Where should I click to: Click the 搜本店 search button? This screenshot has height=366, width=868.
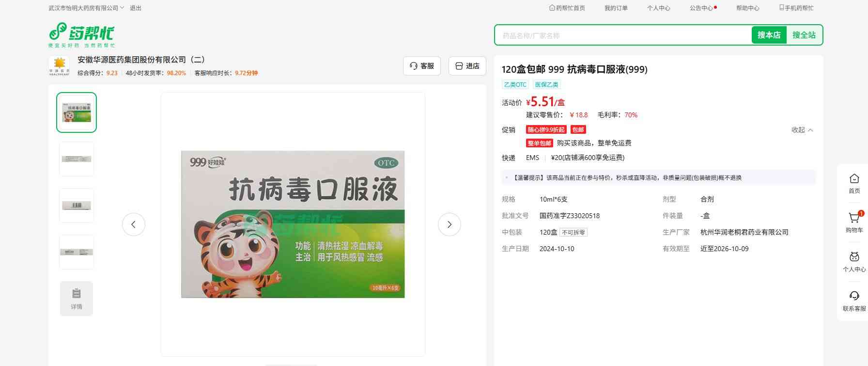point(769,35)
